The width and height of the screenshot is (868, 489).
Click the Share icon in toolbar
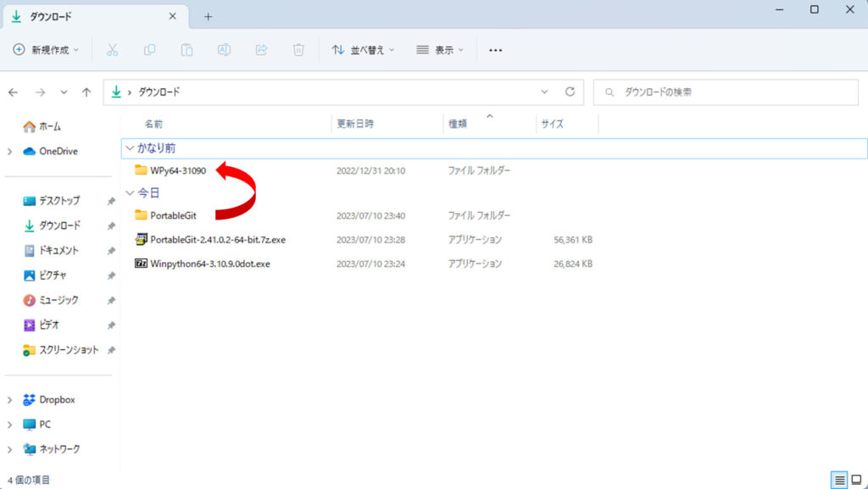tap(261, 50)
